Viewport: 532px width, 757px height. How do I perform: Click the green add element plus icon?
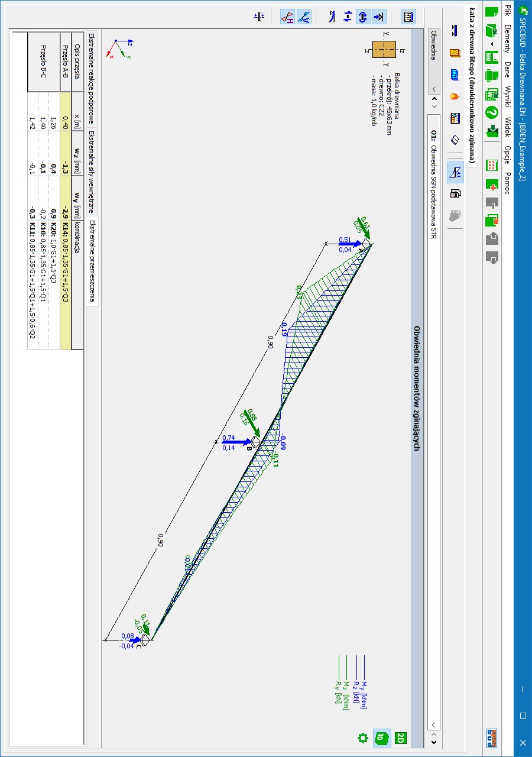click(x=492, y=185)
